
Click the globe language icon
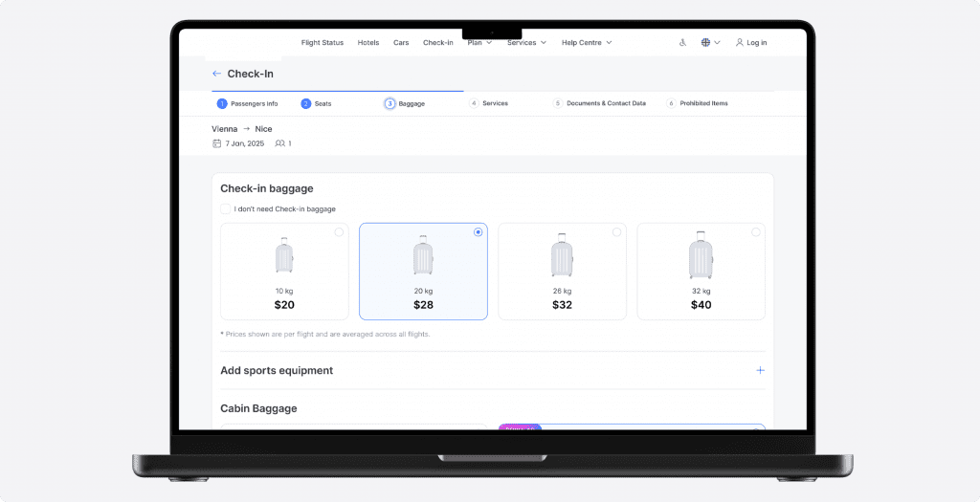(705, 43)
